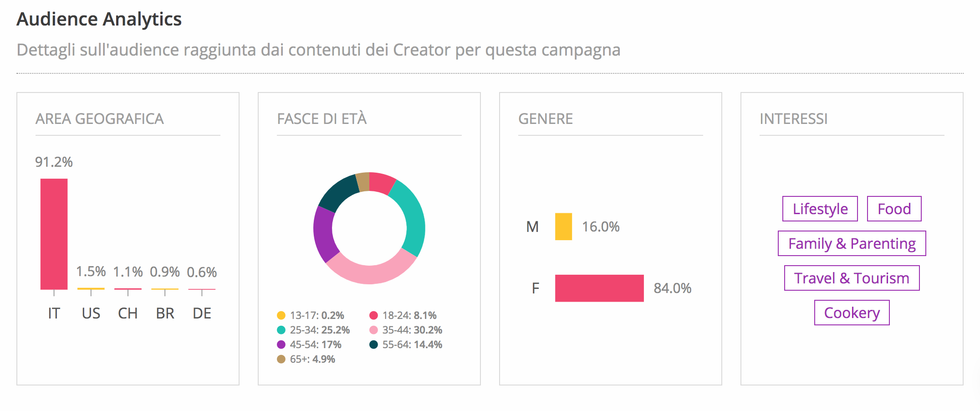This screenshot has width=980, height=411.
Task: Open the Family & Parenting tag
Action: [x=852, y=243]
